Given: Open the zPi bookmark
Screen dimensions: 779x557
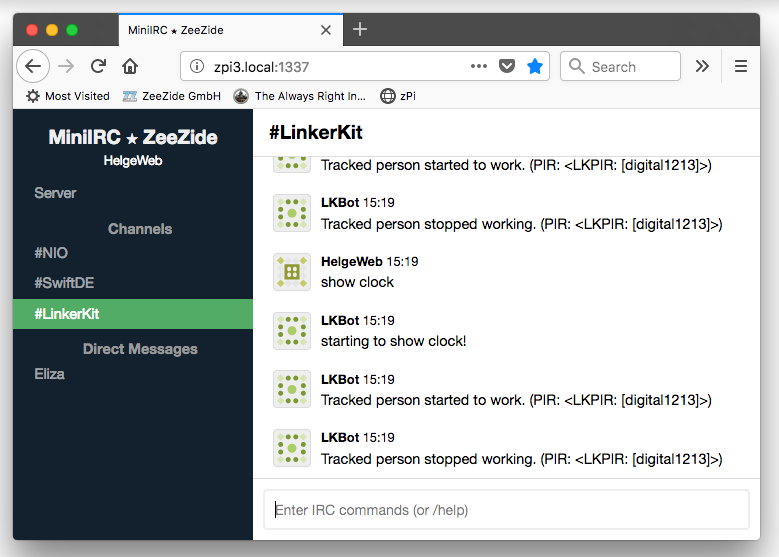Looking at the screenshot, I should 398,96.
